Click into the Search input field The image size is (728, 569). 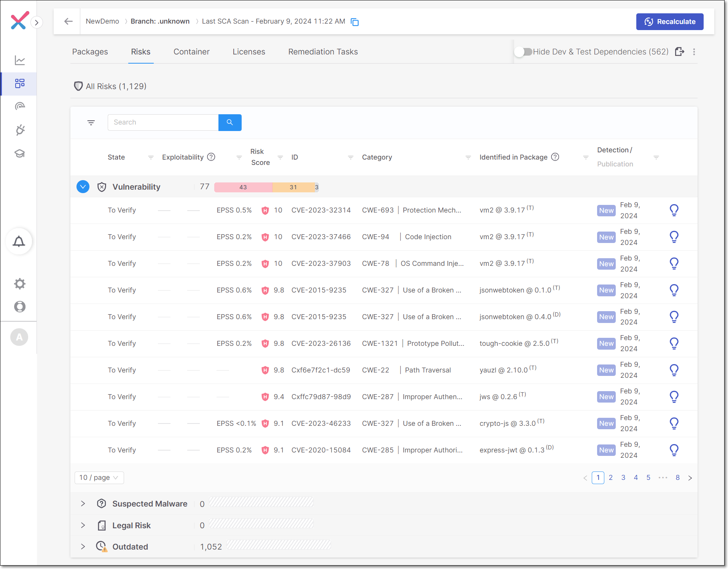pos(163,123)
